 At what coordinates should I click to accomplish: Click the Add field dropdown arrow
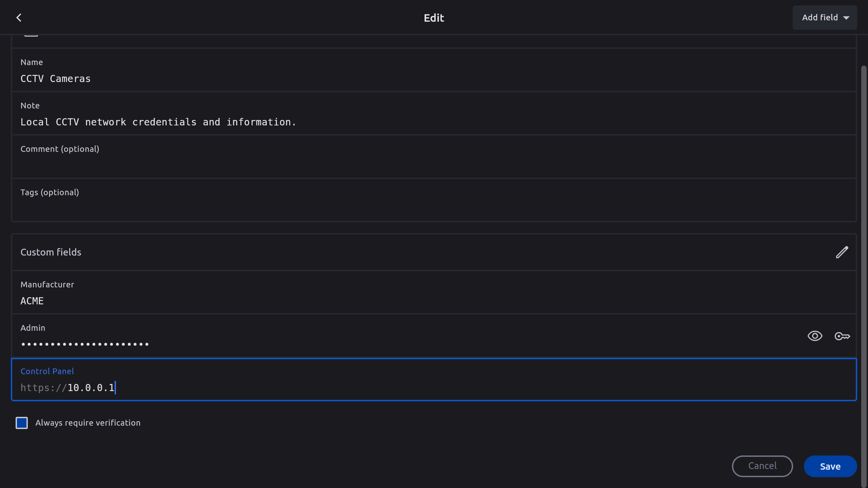[846, 18]
